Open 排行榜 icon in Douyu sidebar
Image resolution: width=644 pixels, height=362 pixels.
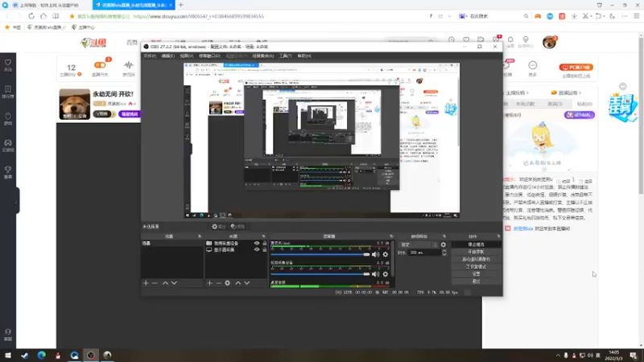tap(8, 92)
